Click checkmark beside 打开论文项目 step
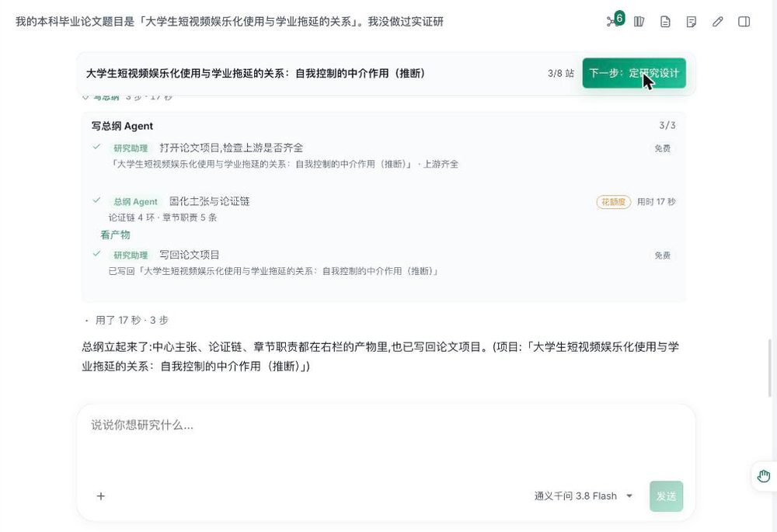Viewport: 777px width, 532px height. 96,147
